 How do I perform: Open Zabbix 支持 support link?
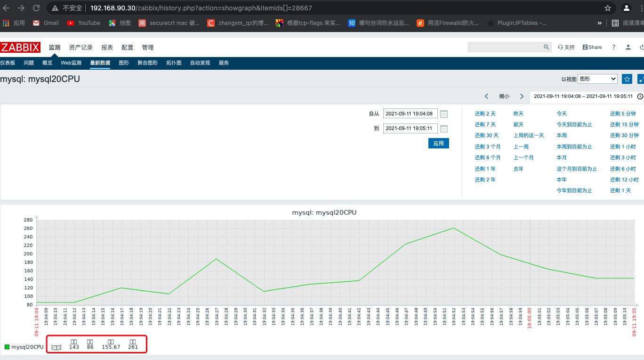(566, 47)
